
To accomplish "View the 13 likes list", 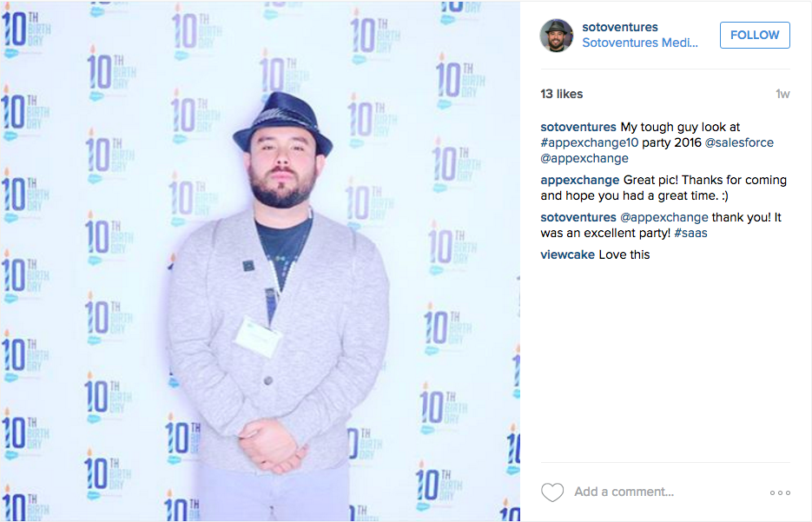I will tap(562, 94).
